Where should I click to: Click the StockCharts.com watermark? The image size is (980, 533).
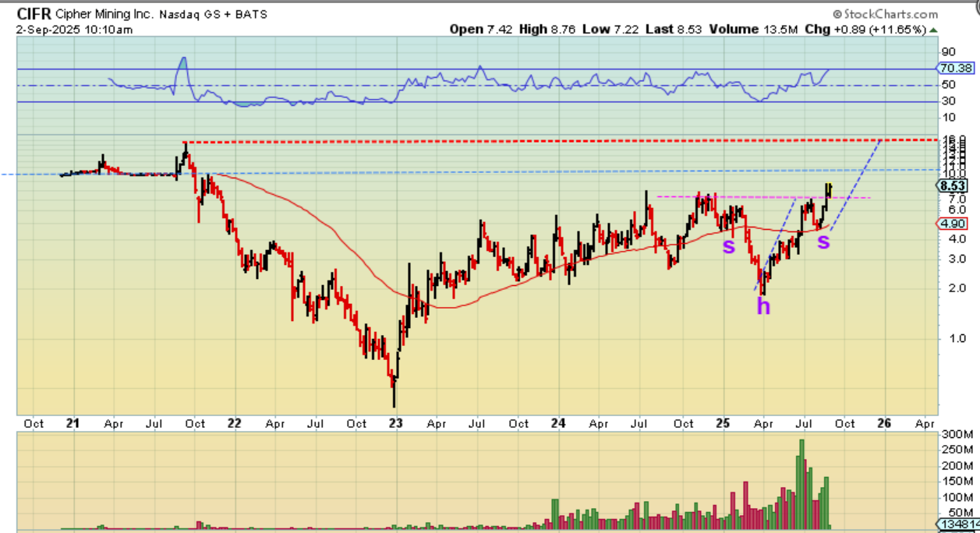(891, 14)
